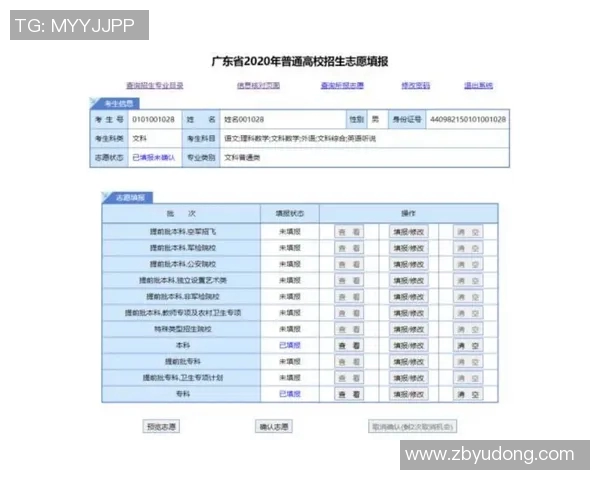Click 填报/修改 for 教师专项及农村卫生专项 row
The image size is (600, 480).
pos(409,313)
